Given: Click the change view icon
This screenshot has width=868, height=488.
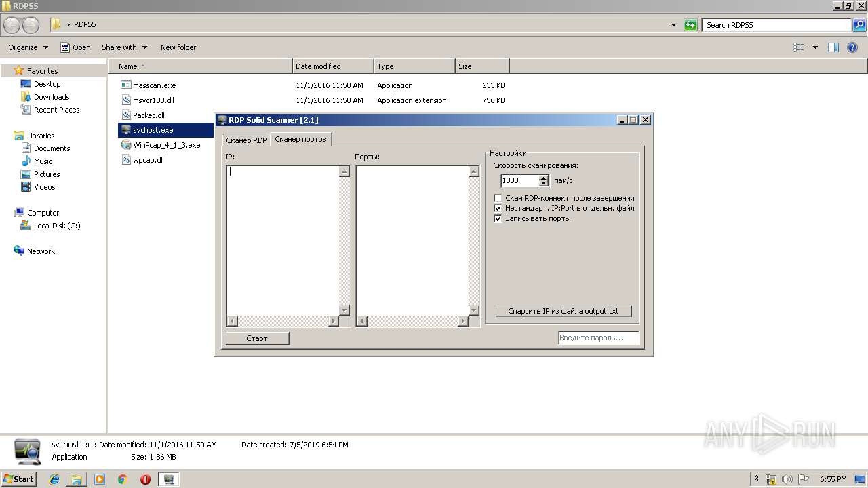Looking at the screenshot, I should coord(799,47).
